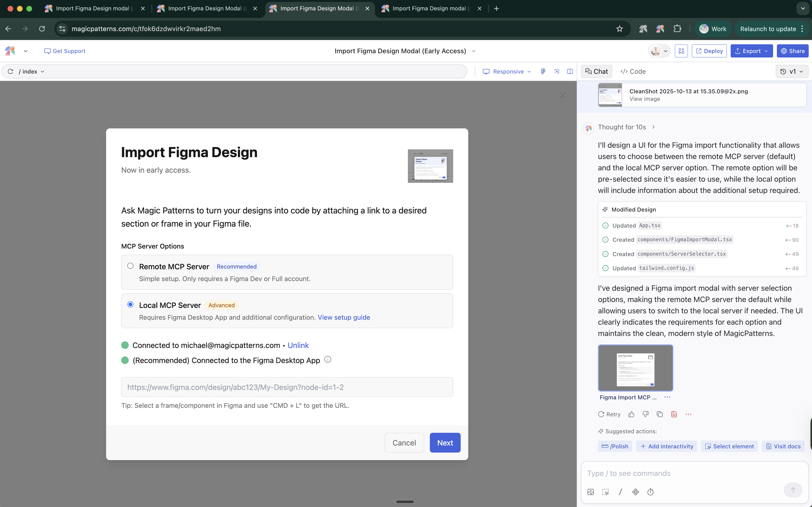Click the View setup guide link
This screenshot has height=507, width=812.
click(344, 317)
